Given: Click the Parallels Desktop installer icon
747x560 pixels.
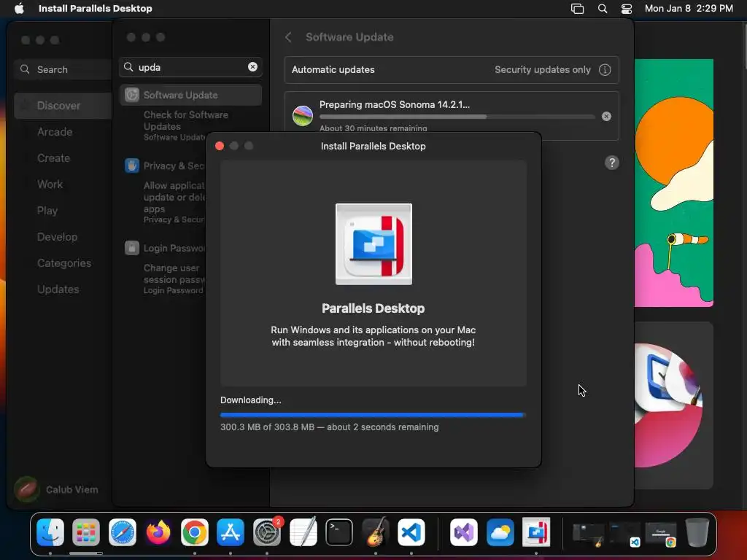Looking at the screenshot, I should pyautogui.click(x=373, y=244).
